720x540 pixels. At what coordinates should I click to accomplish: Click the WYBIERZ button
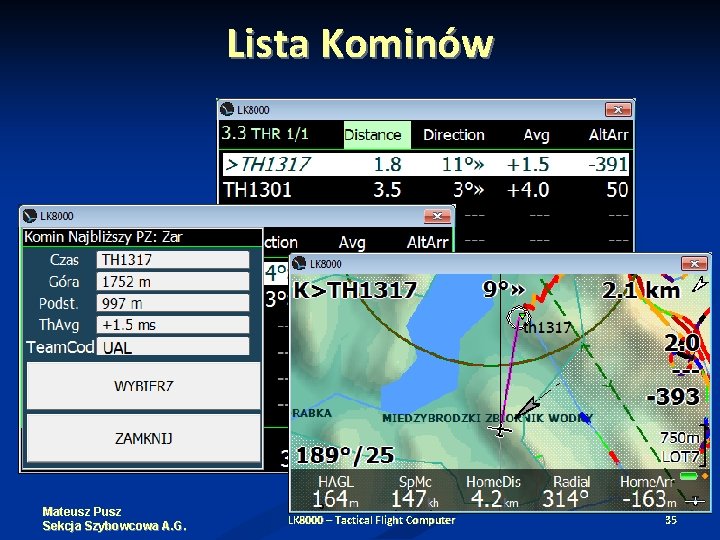pos(144,386)
